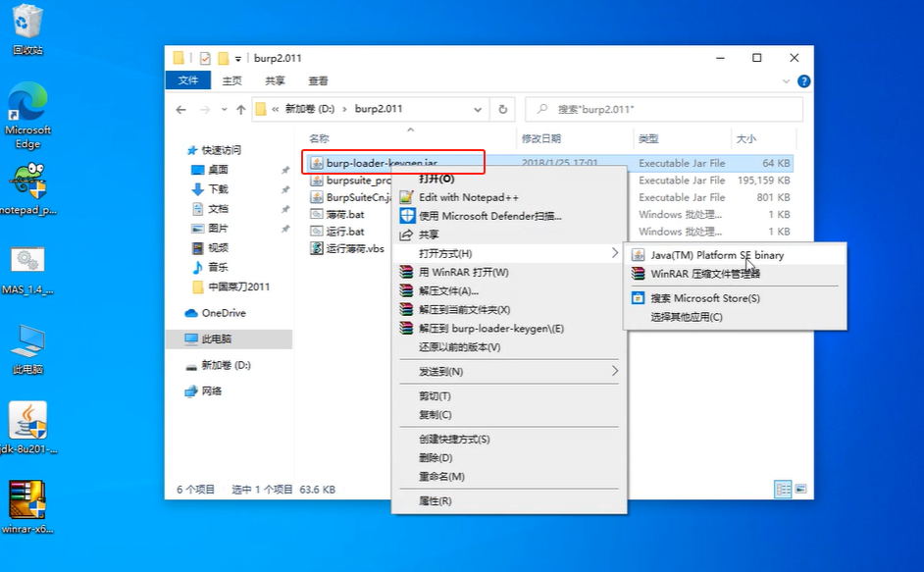
Task: Click the refresh button beside address bar
Action: pos(502,109)
